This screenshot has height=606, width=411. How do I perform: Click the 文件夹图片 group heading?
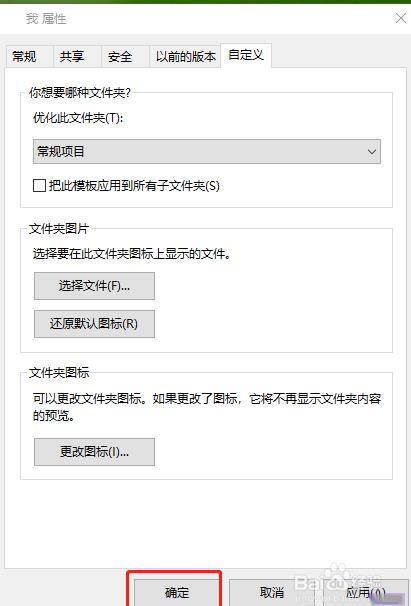[59, 229]
